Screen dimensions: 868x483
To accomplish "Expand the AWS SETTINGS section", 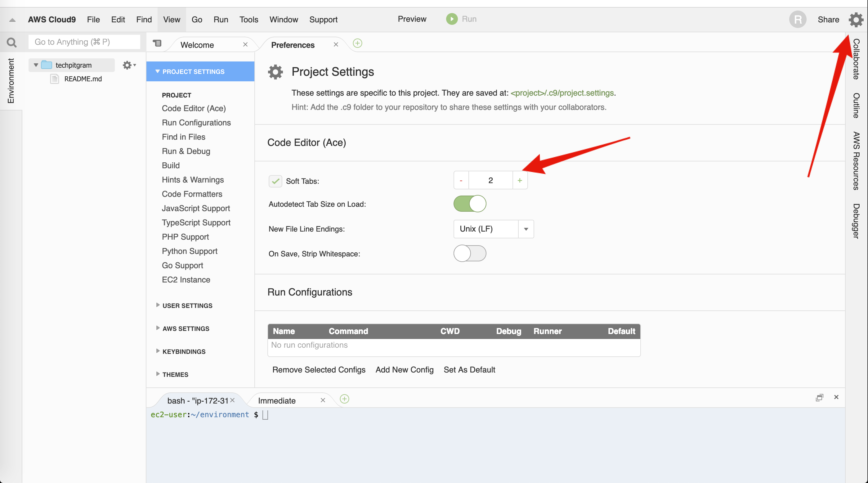I will pyautogui.click(x=186, y=328).
